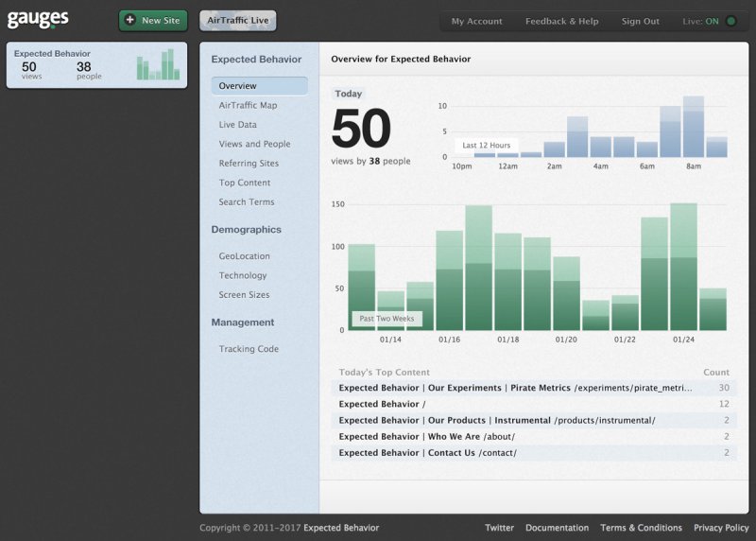Click the Count column header

pyautogui.click(x=716, y=372)
